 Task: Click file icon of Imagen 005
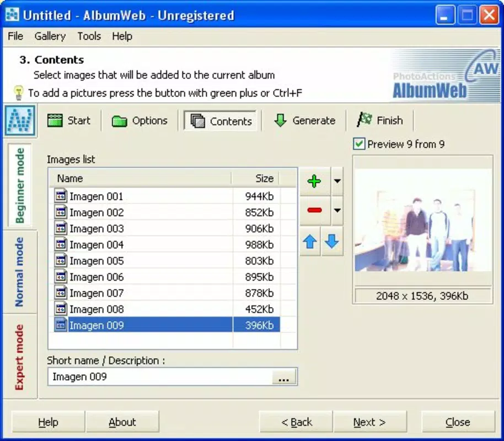61,260
